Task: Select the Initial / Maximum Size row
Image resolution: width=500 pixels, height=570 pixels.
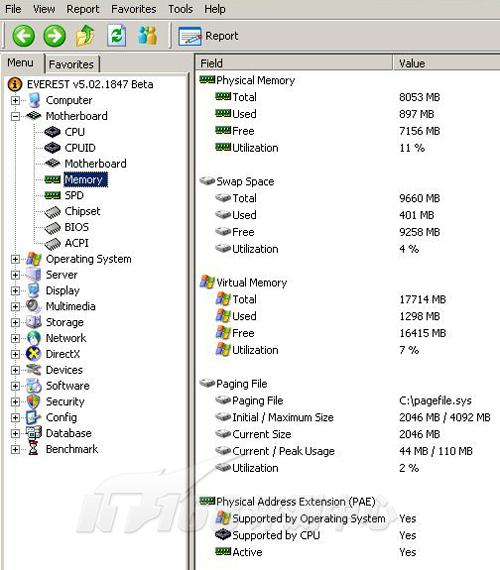Action: pos(283,417)
